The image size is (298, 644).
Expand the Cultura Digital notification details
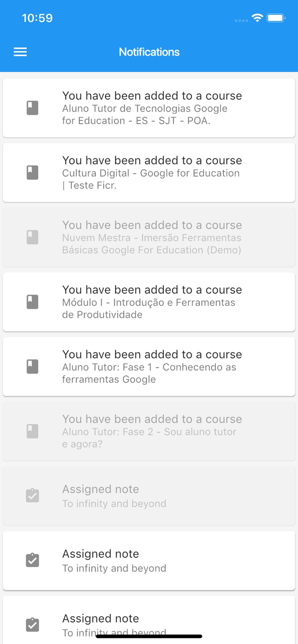tap(149, 172)
